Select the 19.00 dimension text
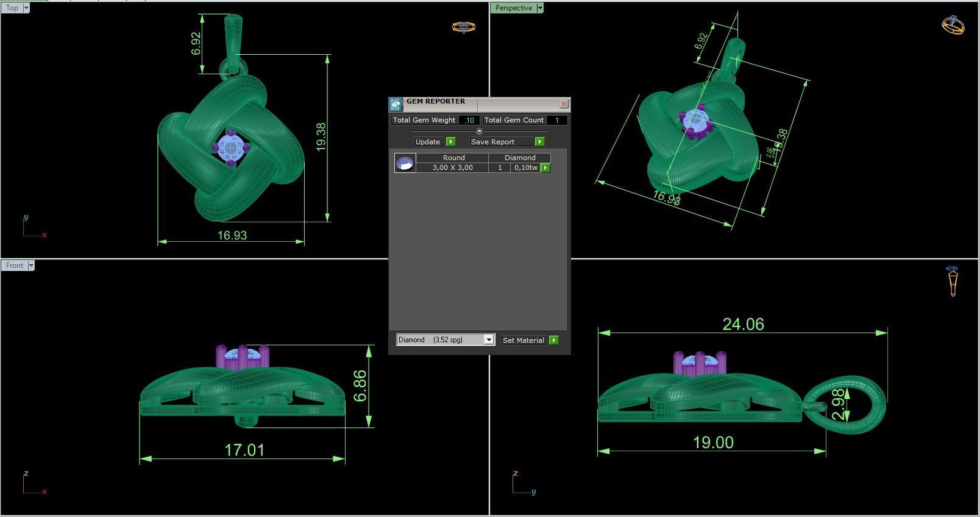This screenshot has height=517, width=980. point(713,442)
